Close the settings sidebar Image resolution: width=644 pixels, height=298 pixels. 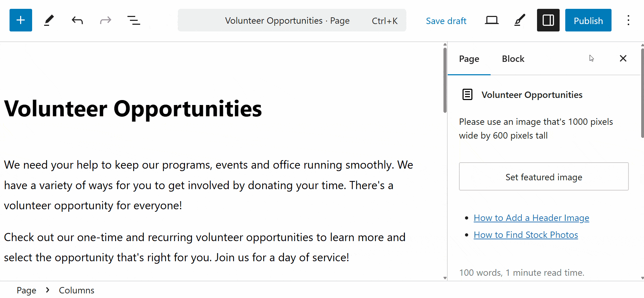pos(623,58)
